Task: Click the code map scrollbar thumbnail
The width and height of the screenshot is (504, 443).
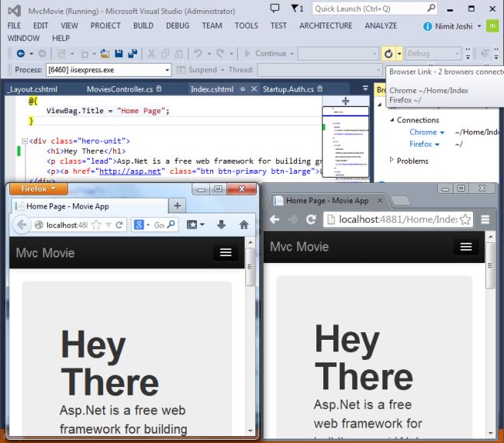Action: [x=346, y=142]
